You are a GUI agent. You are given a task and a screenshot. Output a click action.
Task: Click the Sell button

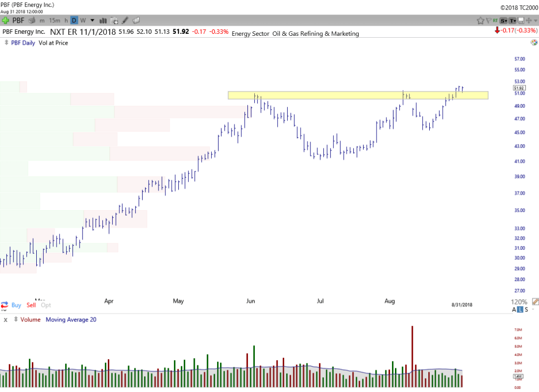click(31, 305)
